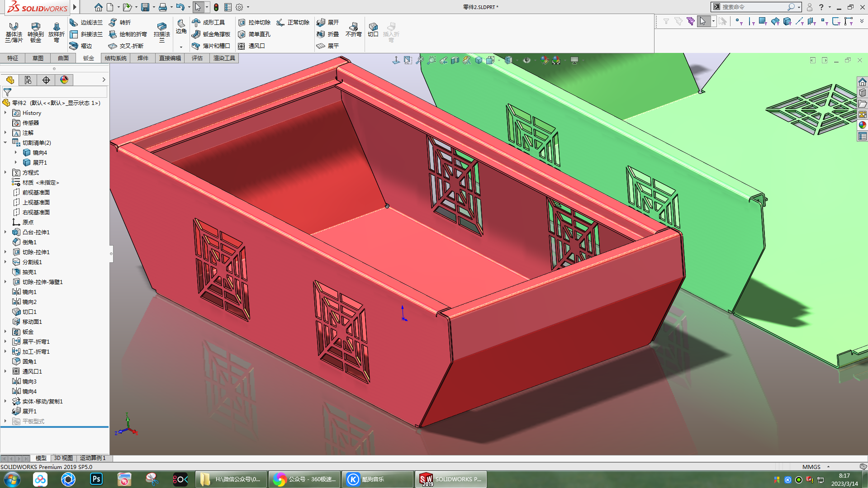Screen dimensions: 868x488
Task: Toggle the filter sketch segments button
Action: pyautogui.click(x=836, y=21)
